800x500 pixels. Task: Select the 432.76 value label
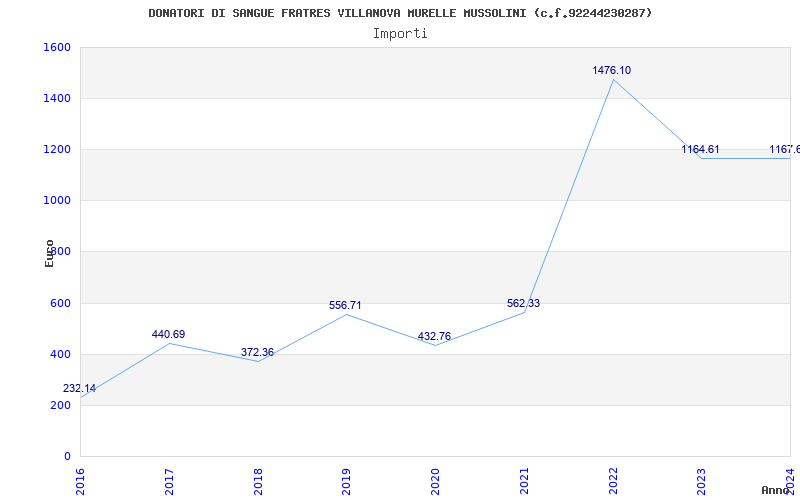point(434,337)
